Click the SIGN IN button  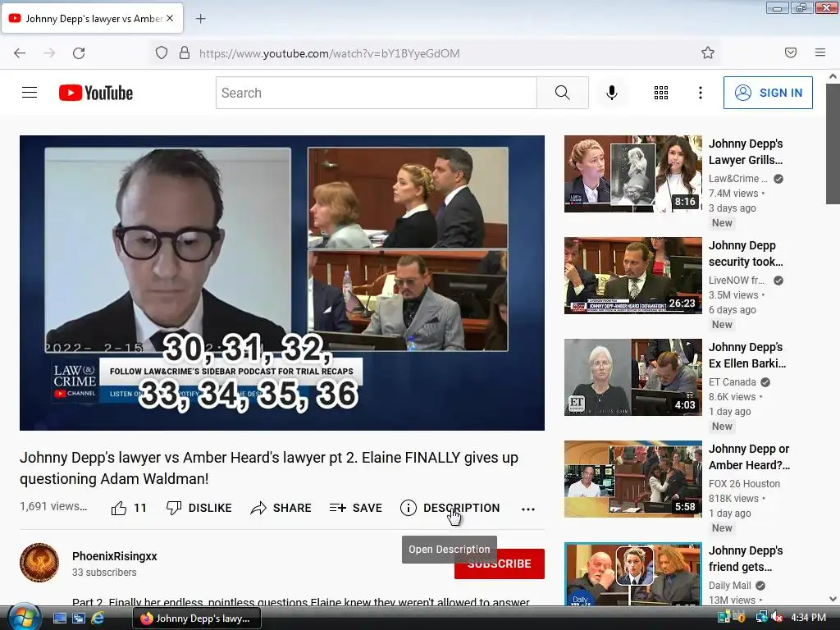[x=768, y=93]
